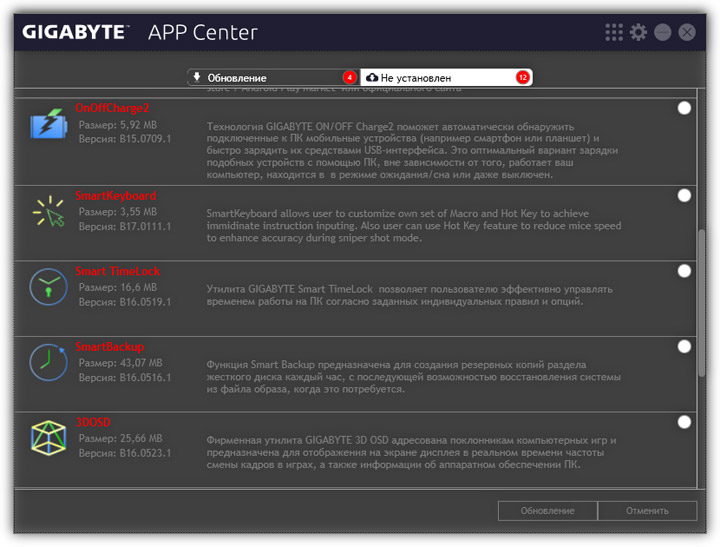
Task: Click the Smart TimeLock description text
Action: pyautogui.click(x=410, y=295)
